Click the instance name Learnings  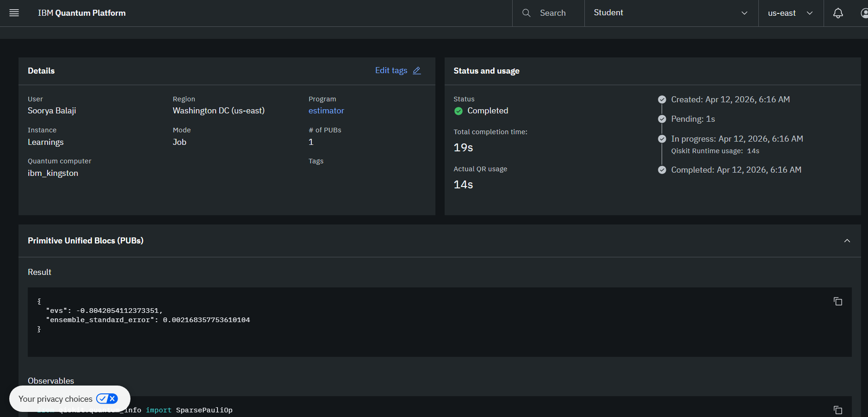(x=46, y=142)
